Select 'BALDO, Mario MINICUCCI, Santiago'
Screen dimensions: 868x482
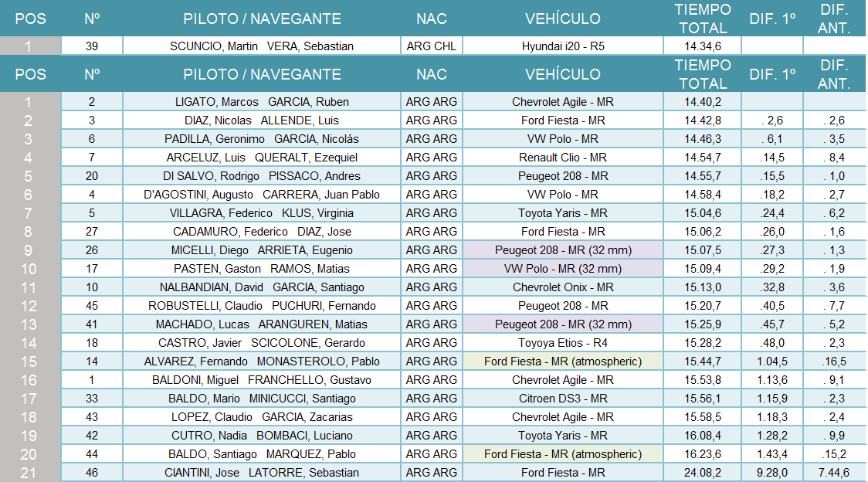coord(261,399)
